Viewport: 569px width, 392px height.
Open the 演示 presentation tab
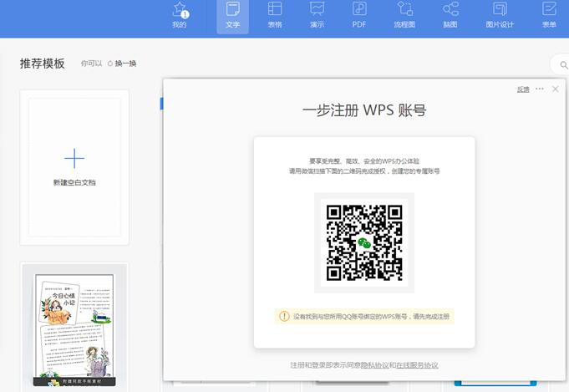(317, 17)
